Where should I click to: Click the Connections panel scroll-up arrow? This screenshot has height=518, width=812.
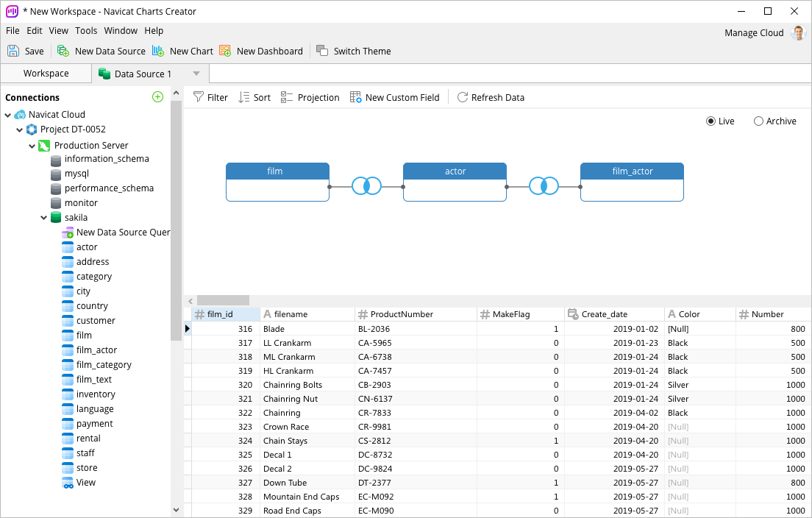[x=176, y=93]
